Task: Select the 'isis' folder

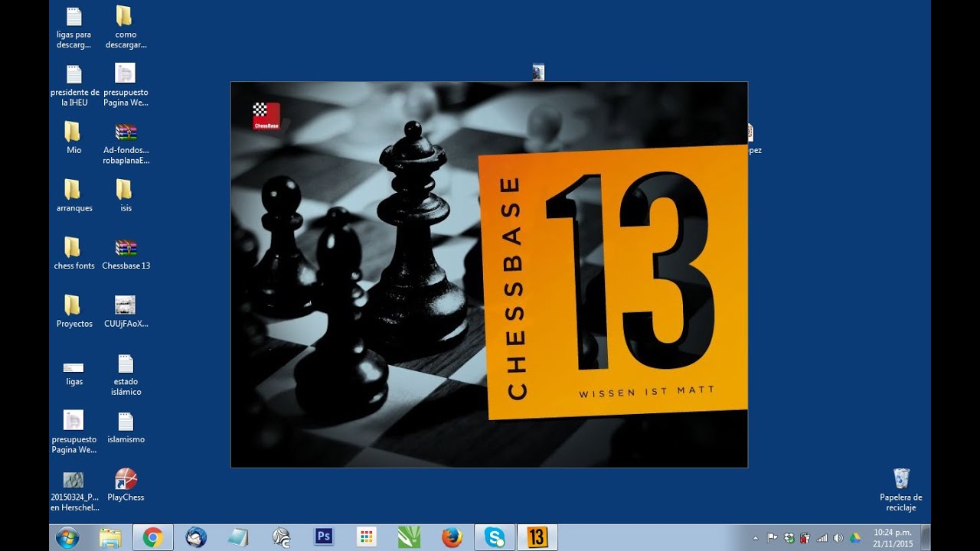Action: click(x=126, y=196)
